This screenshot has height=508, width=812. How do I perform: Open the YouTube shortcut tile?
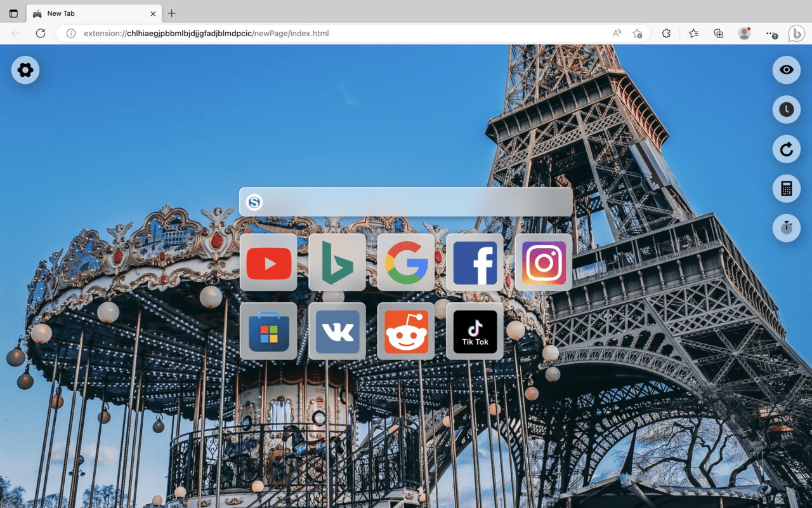[268, 262]
